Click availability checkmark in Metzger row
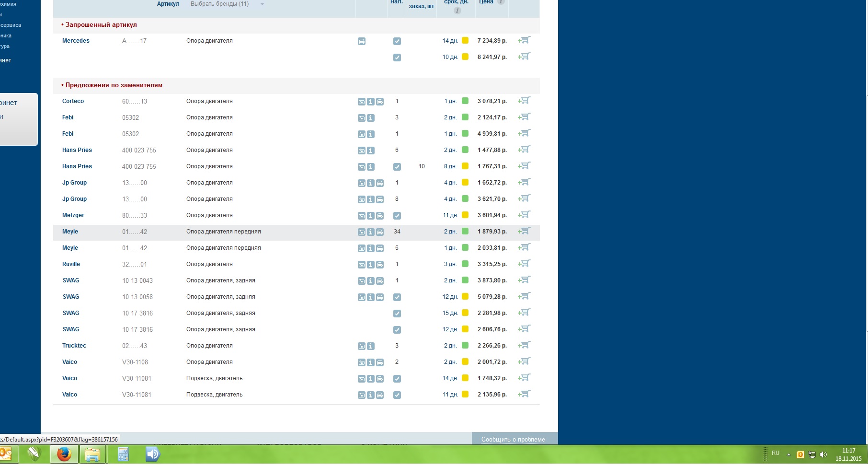The image size is (868, 466). click(397, 216)
